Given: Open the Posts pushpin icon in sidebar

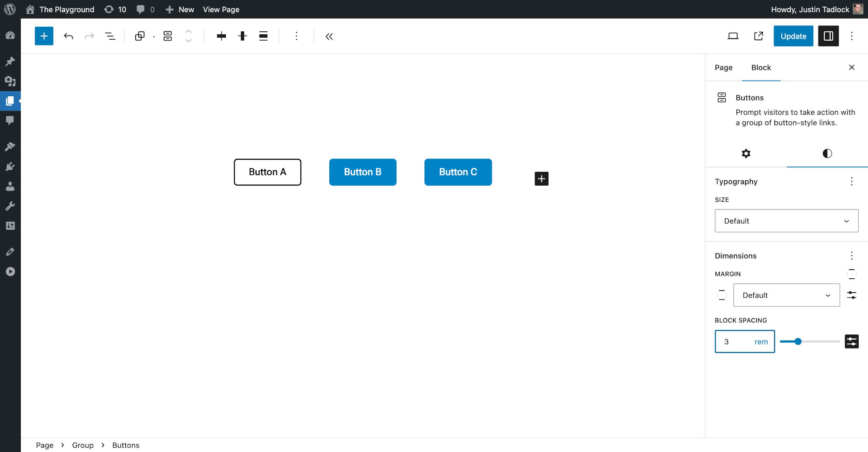Looking at the screenshot, I should tap(10, 61).
